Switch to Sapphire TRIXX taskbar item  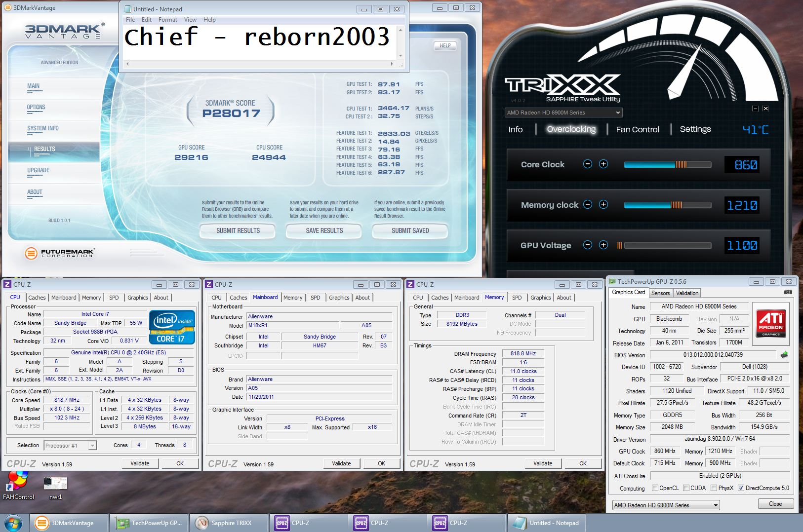coord(228,523)
